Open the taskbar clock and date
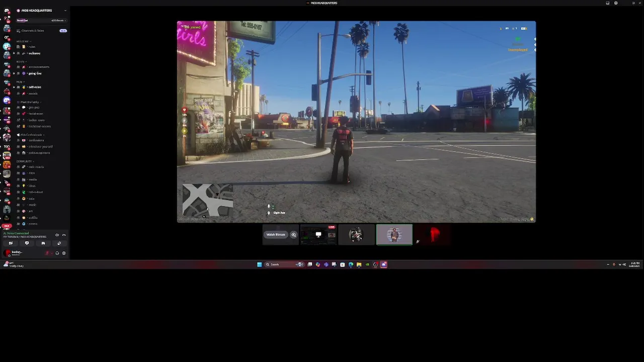The width and height of the screenshot is (644, 362). pos(634,264)
